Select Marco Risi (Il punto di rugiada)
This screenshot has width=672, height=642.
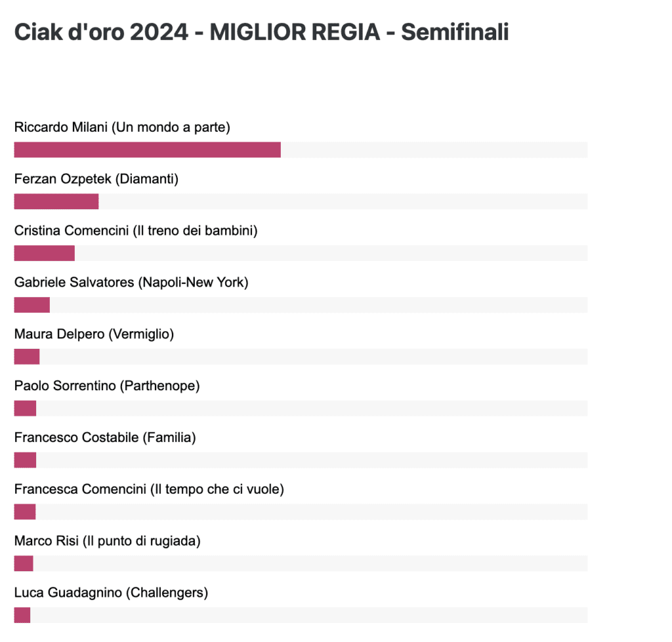click(108, 542)
